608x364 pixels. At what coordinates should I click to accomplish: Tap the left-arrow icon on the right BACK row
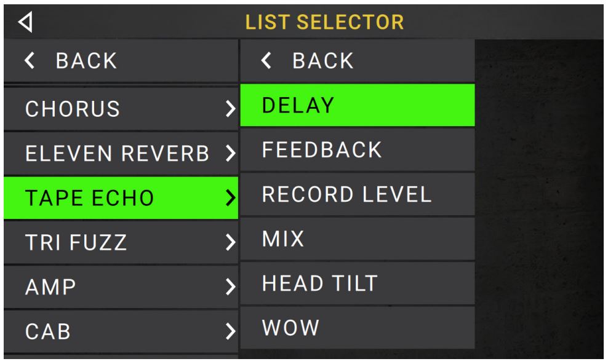(266, 60)
